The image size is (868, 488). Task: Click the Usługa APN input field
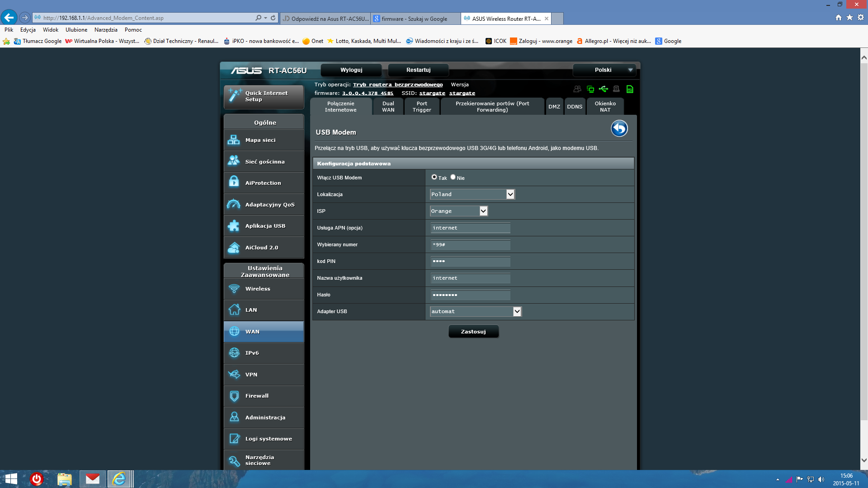tap(470, 228)
